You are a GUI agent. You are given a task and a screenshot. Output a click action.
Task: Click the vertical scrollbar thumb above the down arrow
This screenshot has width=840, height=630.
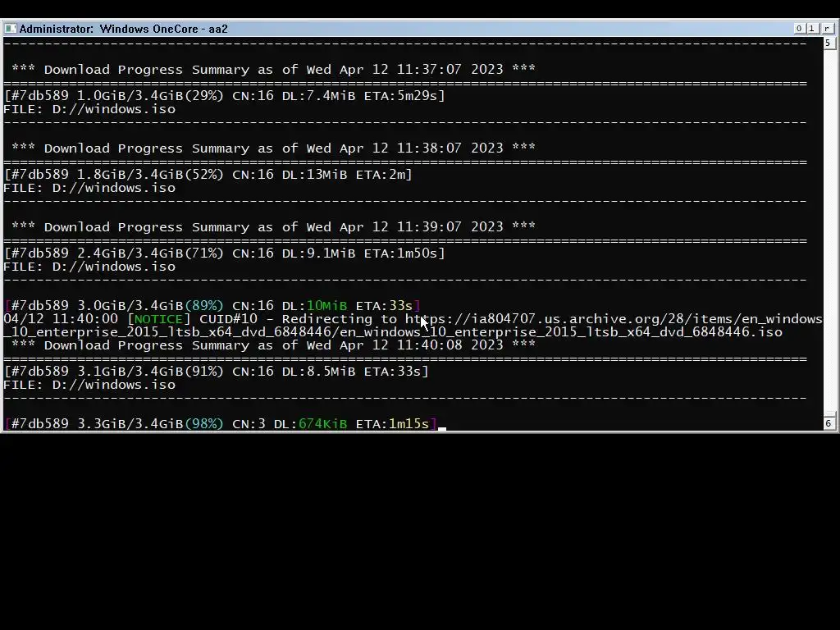click(x=829, y=414)
